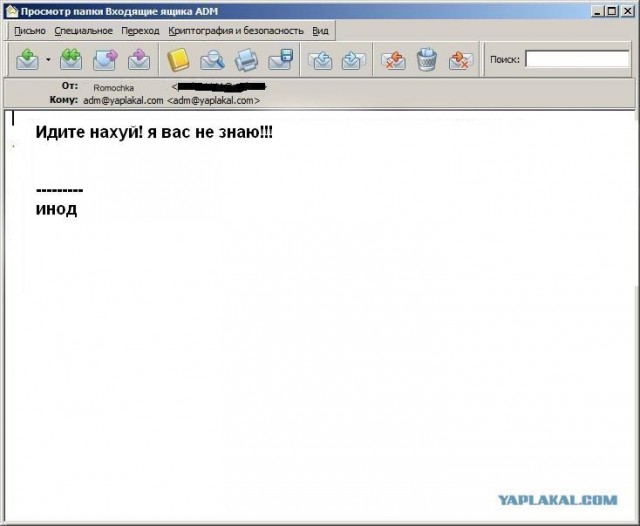The width and height of the screenshot is (640, 526).
Task: Click the magnifier search message icon
Action: point(212,60)
